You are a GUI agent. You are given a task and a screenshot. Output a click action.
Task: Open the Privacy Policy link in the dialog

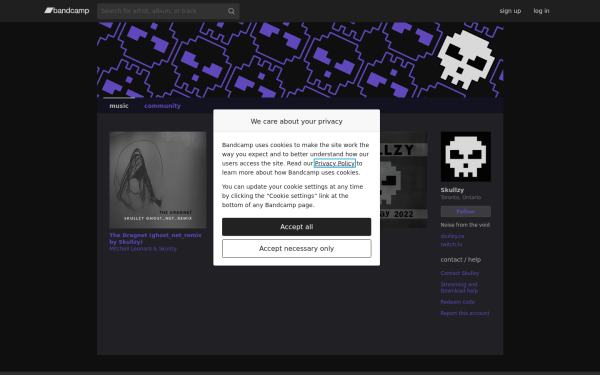coord(334,163)
